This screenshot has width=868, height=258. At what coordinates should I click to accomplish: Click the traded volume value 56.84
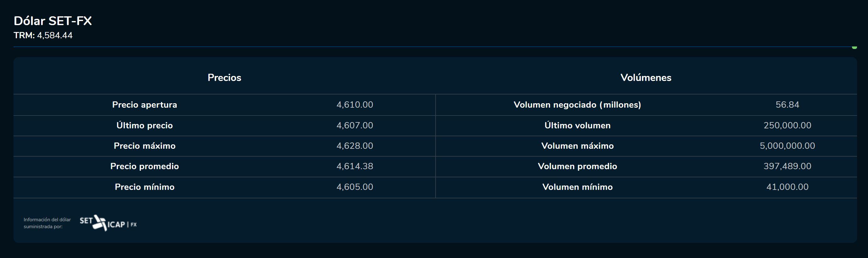[x=787, y=105]
